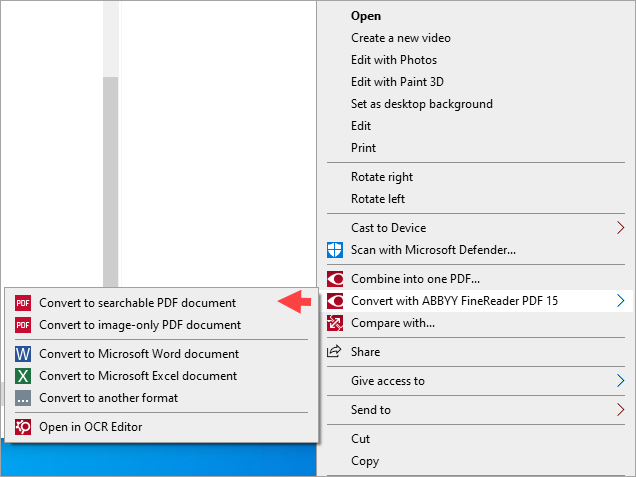This screenshot has width=636, height=477.
Task: Click the ABBYY icon beside Combine into one PDF
Action: tap(335, 279)
